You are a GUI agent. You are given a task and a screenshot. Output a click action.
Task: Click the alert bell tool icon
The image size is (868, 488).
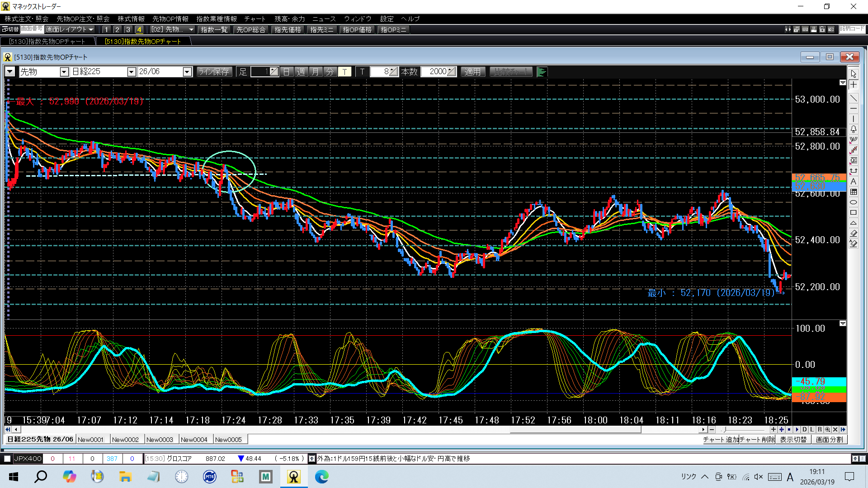853,129
